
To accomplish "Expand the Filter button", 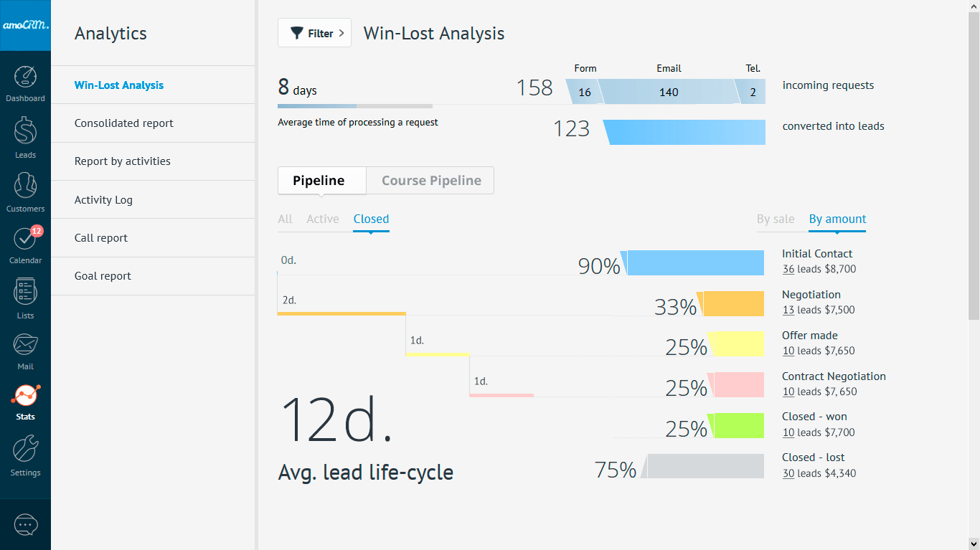I will (x=314, y=33).
